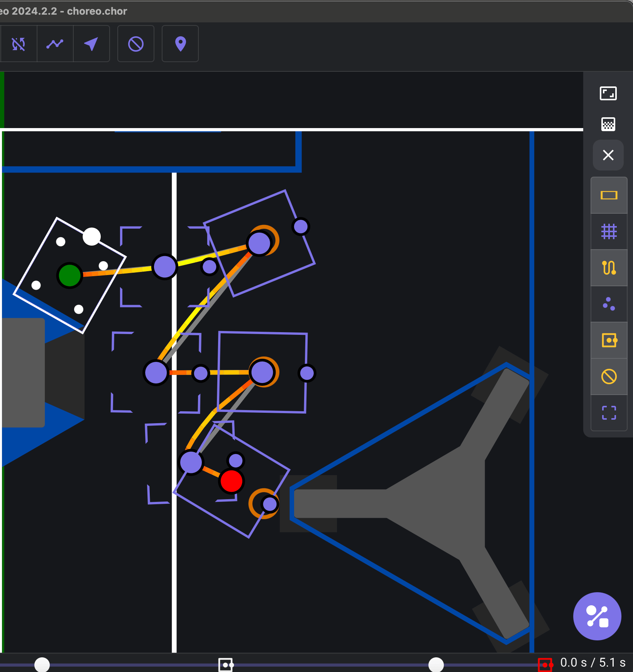This screenshot has height=672, width=633.
Task: Select the keep-out circle tool in top toolbar
Action: 135,44
